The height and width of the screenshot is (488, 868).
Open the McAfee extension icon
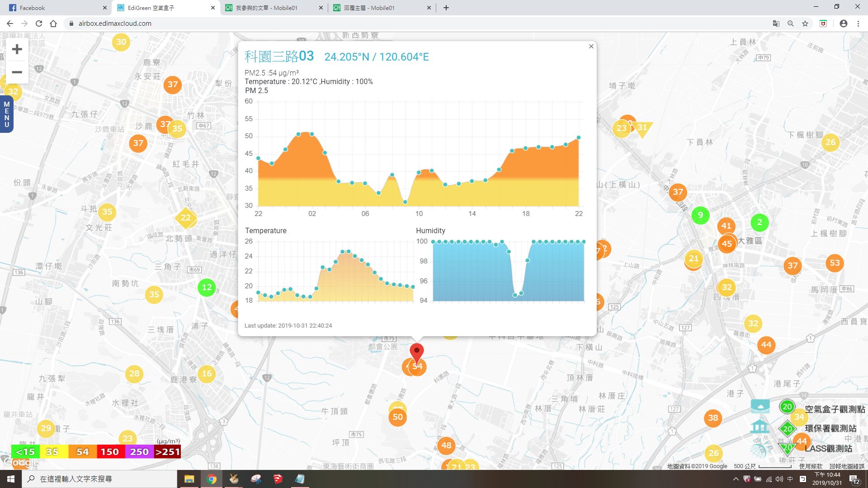coord(823,23)
